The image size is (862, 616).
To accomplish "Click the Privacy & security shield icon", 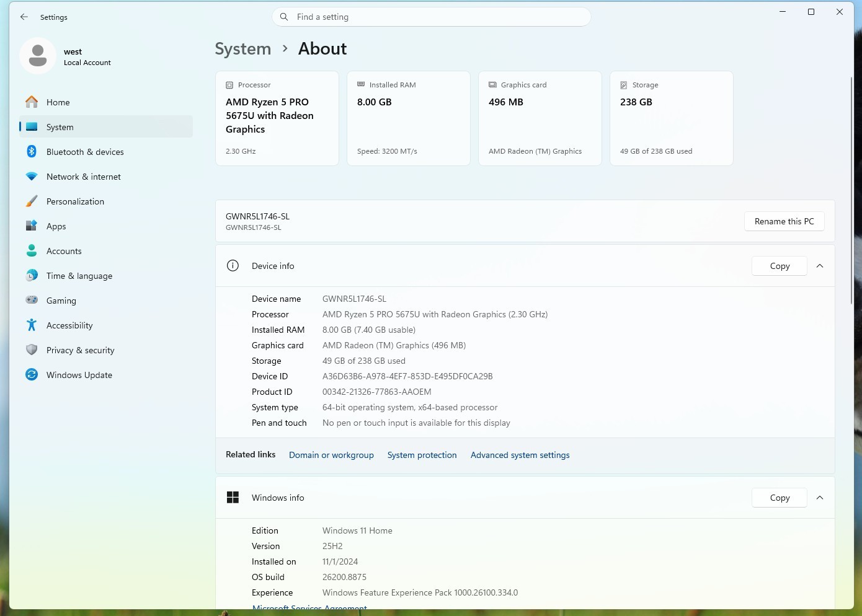I will 32,350.
